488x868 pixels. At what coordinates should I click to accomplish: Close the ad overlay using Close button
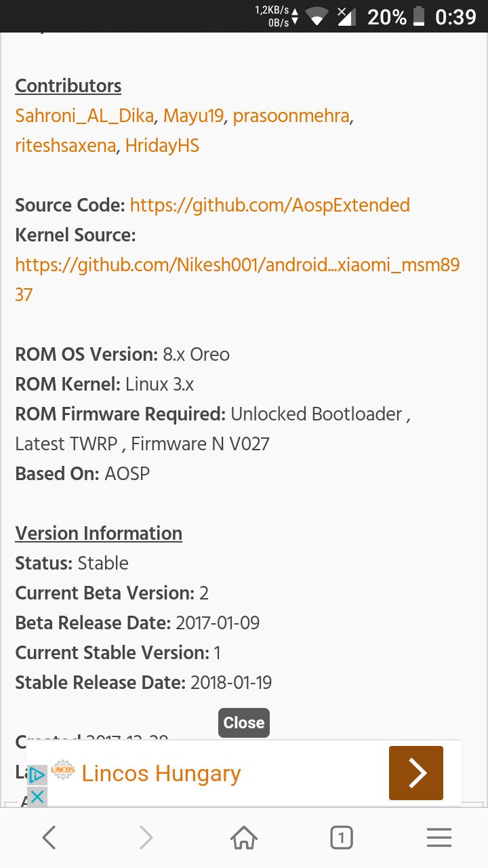244,723
